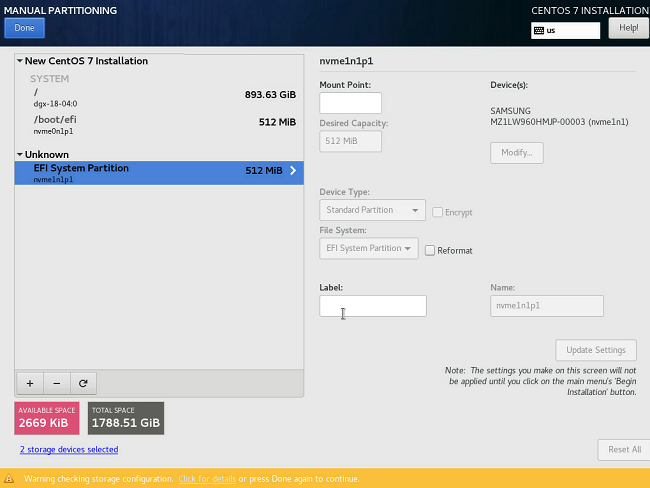This screenshot has height=488, width=650.
Task: Open the File System dropdown
Action: [369, 248]
